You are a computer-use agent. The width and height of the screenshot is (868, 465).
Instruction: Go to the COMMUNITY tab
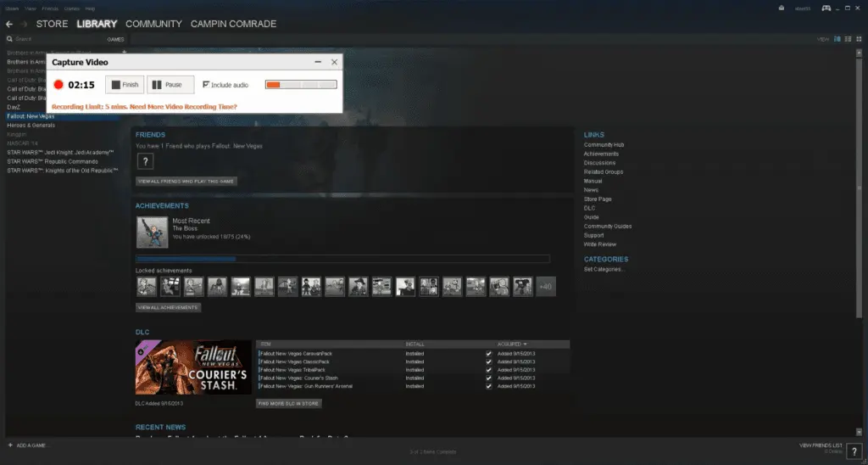154,25
